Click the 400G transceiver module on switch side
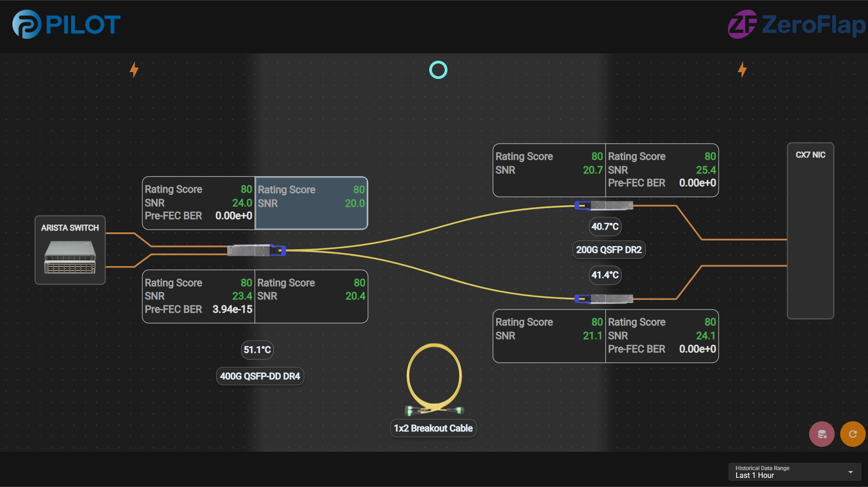868x487 pixels. pos(256,250)
